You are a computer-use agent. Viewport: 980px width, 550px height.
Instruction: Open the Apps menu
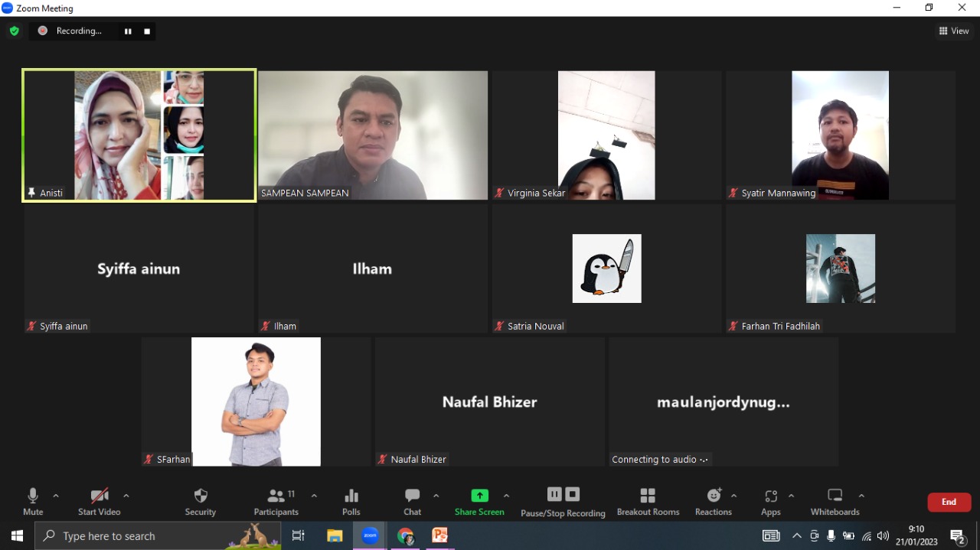tap(771, 501)
